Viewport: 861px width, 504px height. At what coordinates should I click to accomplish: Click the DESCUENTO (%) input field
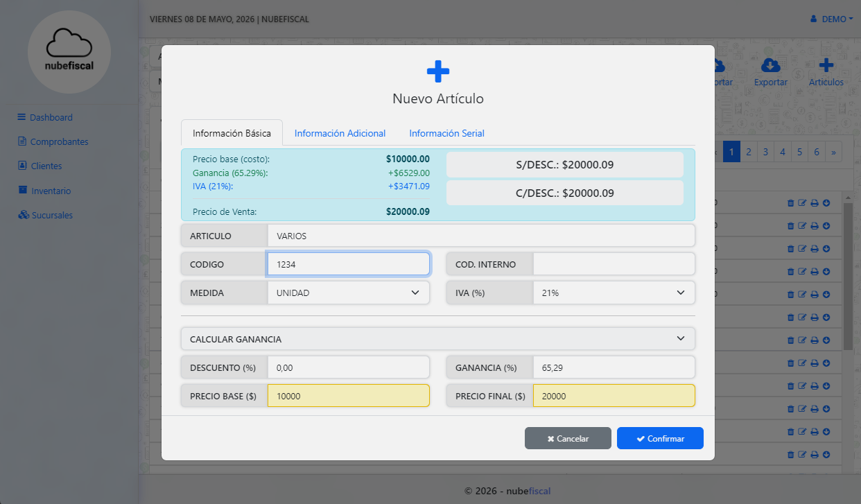coord(349,367)
